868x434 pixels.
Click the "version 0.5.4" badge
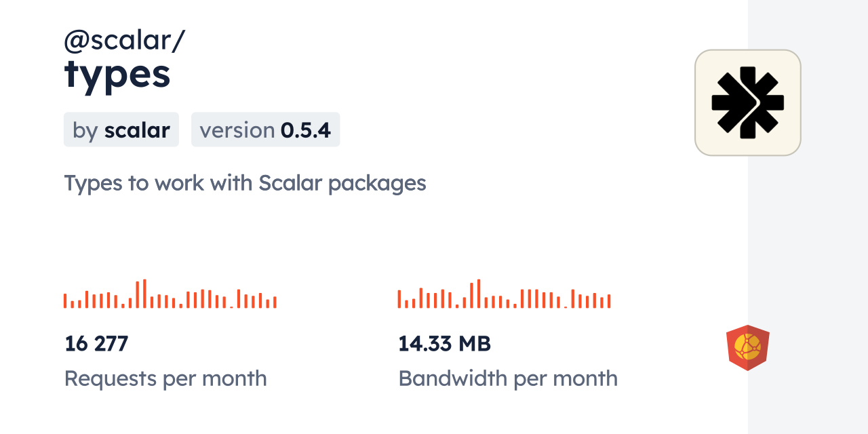265,130
